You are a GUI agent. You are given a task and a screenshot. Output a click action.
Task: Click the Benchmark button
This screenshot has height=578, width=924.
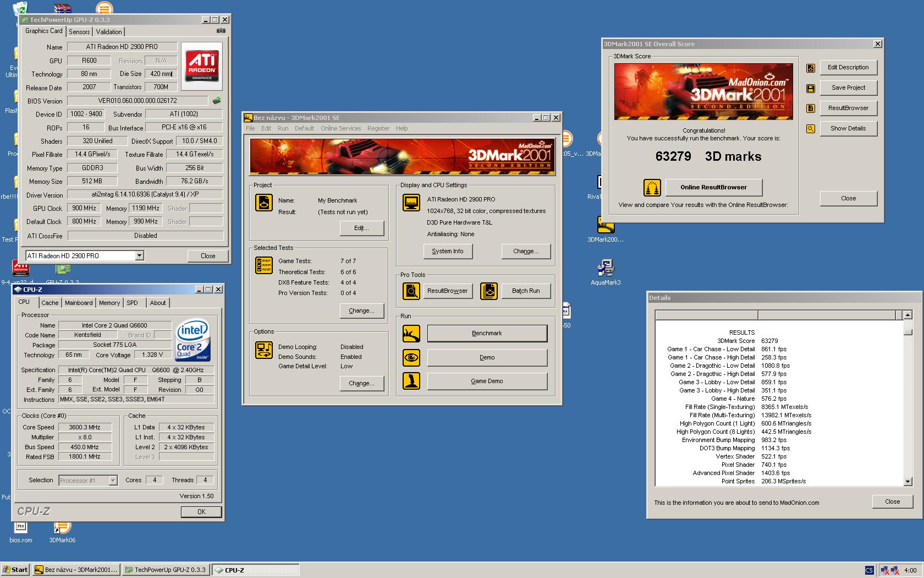pos(487,333)
